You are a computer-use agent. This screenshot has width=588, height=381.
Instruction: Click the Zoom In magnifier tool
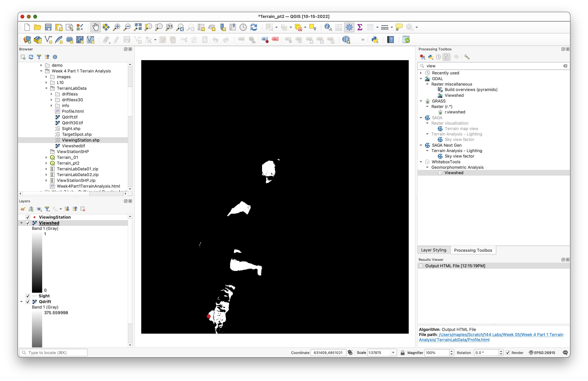point(116,27)
